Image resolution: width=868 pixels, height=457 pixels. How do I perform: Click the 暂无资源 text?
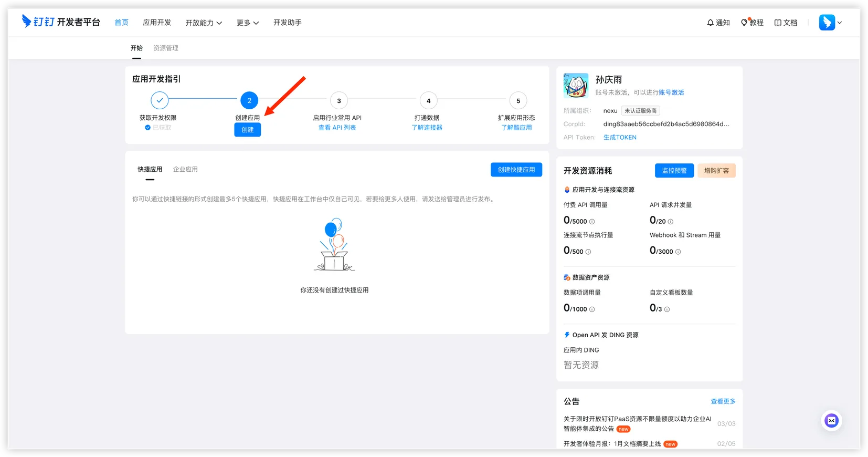[x=581, y=365]
